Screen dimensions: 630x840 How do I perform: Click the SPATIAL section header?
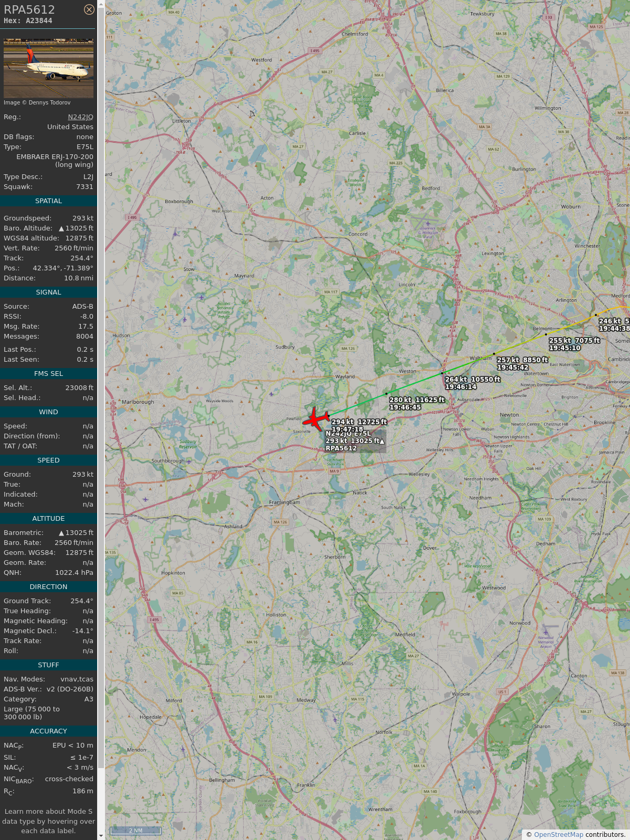coord(48,201)
